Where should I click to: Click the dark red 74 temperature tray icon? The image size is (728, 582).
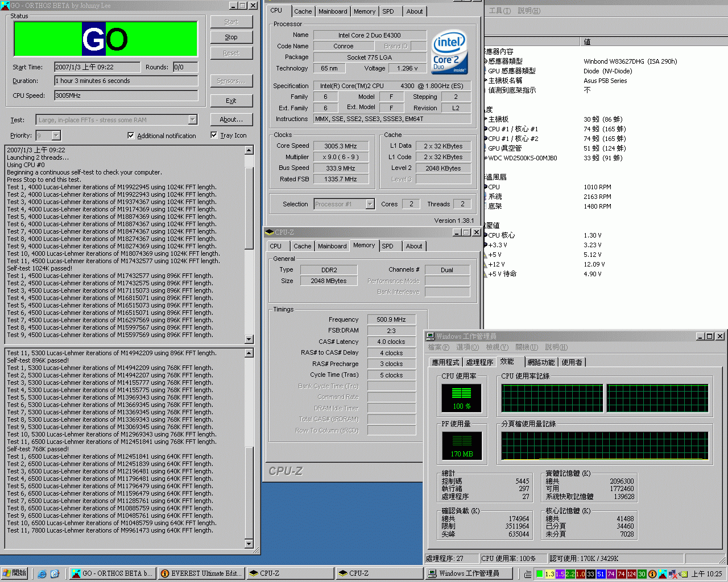tap(621, 574)
